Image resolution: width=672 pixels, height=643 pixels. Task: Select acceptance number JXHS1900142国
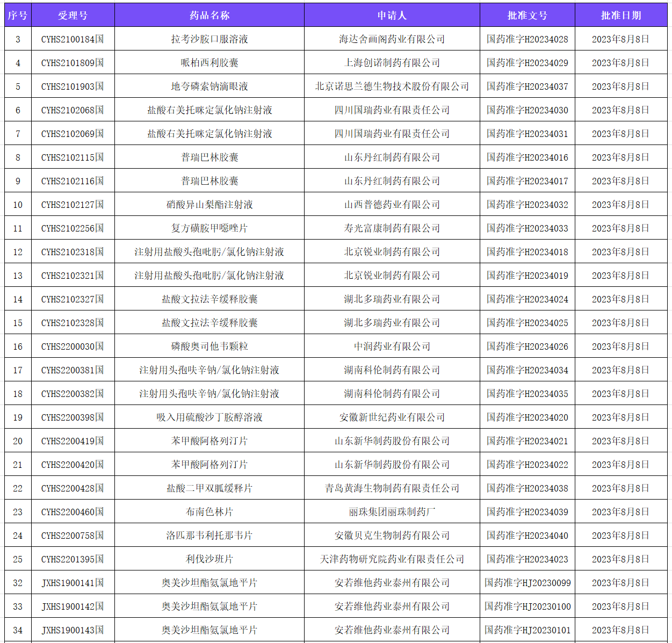click(73, 606)
